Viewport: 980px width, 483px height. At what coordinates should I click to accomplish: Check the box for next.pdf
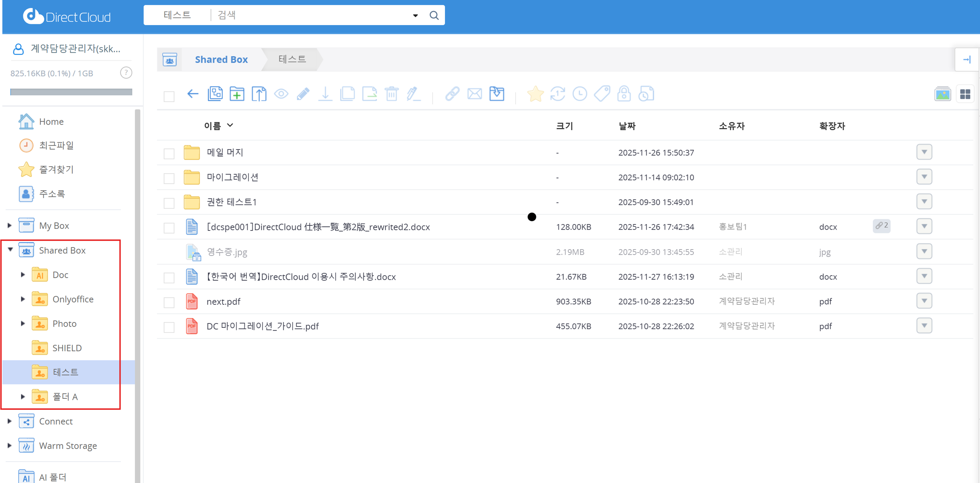click(x=169, y=302)
